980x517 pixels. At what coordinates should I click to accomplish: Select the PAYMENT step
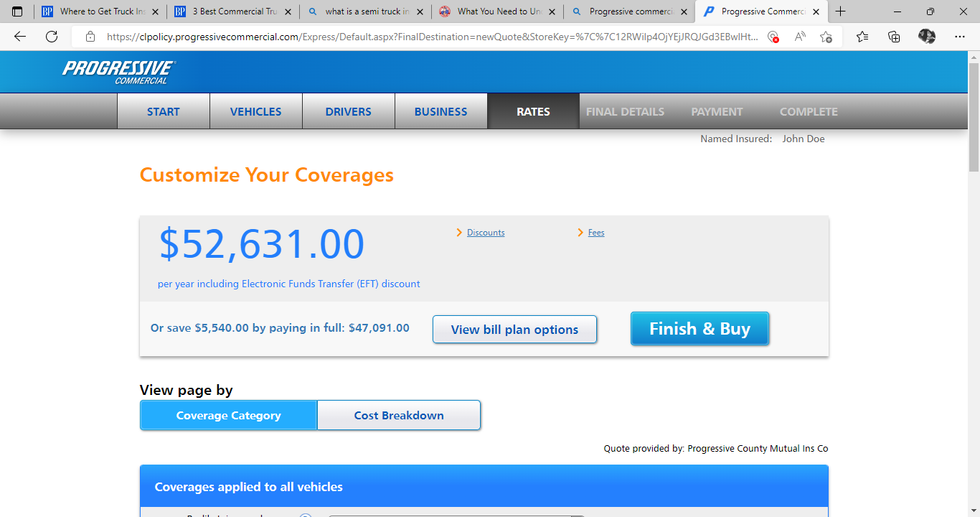click(717, 111)
